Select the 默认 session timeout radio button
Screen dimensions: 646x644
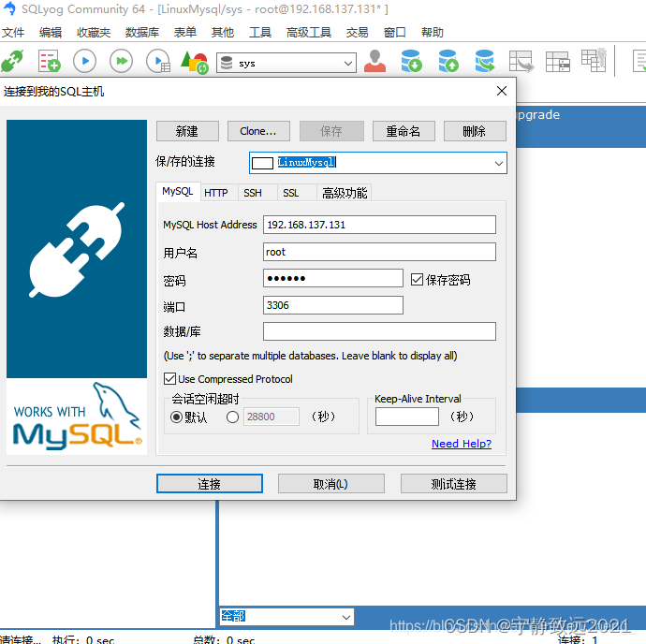[176, 417]
